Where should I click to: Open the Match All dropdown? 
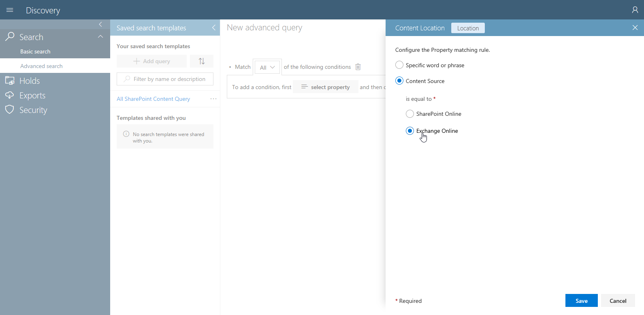267,67
